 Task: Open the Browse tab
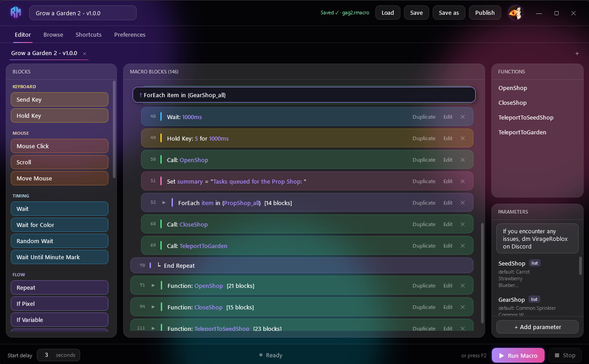pos(53,34)
